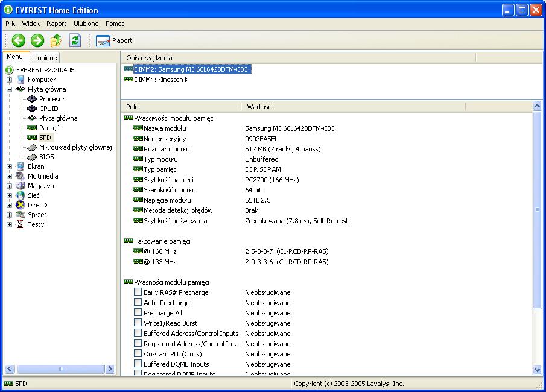Image resolution: width=546 pixels, height=392 pixels.
Task: Open the Widok menu
Action: pyautogui.click(x=31, y=24)
